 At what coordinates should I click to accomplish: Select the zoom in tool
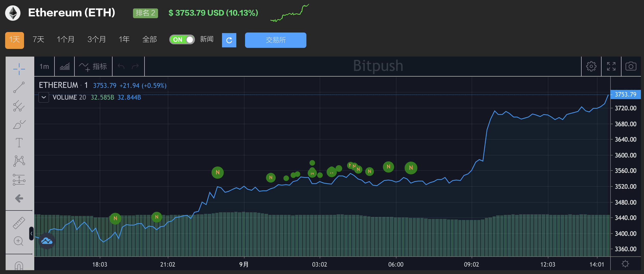click(19, 241)
